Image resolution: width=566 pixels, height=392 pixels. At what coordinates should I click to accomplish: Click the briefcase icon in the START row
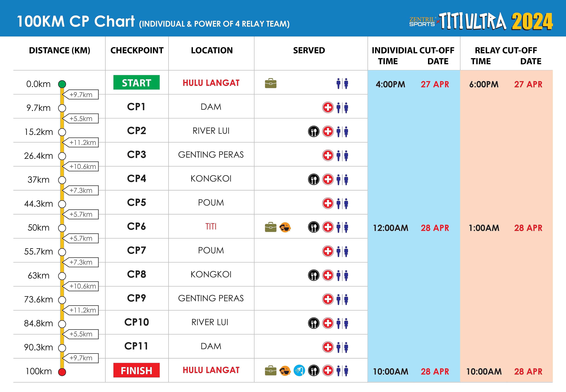click(x=270, y=84)
